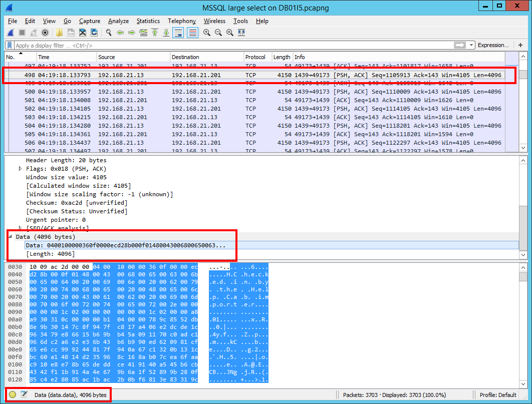
Task: Sort by the Source column header
Action: point(133,57)
